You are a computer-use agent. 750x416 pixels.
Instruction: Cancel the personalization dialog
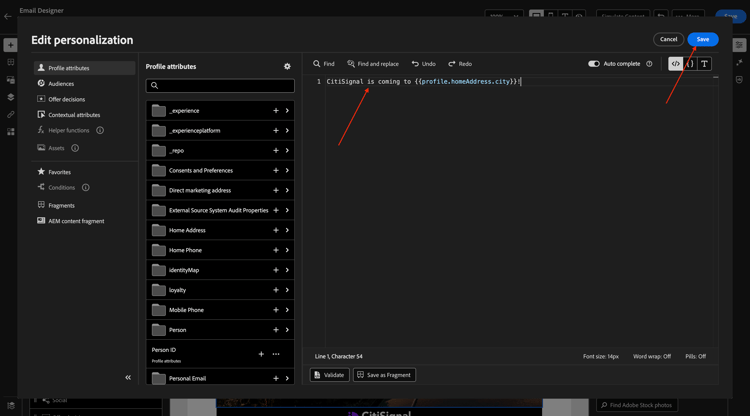click(668, 39)
